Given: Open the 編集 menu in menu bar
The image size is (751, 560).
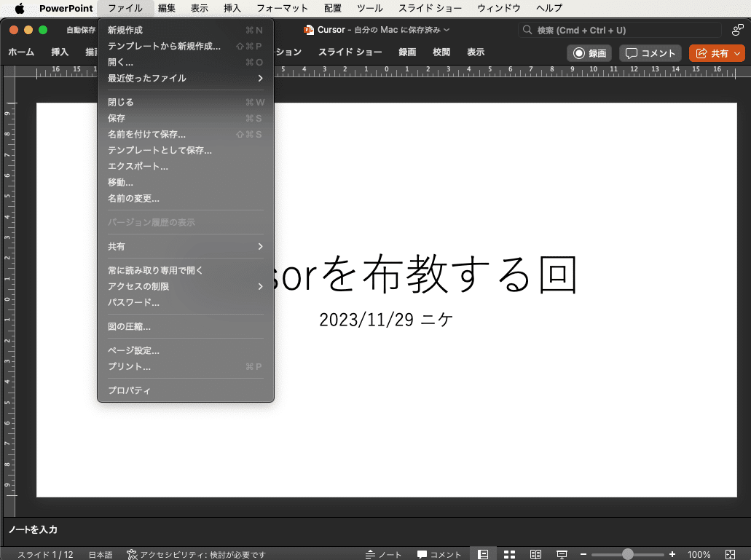Looking at the screenshot, I should point(167,8).
